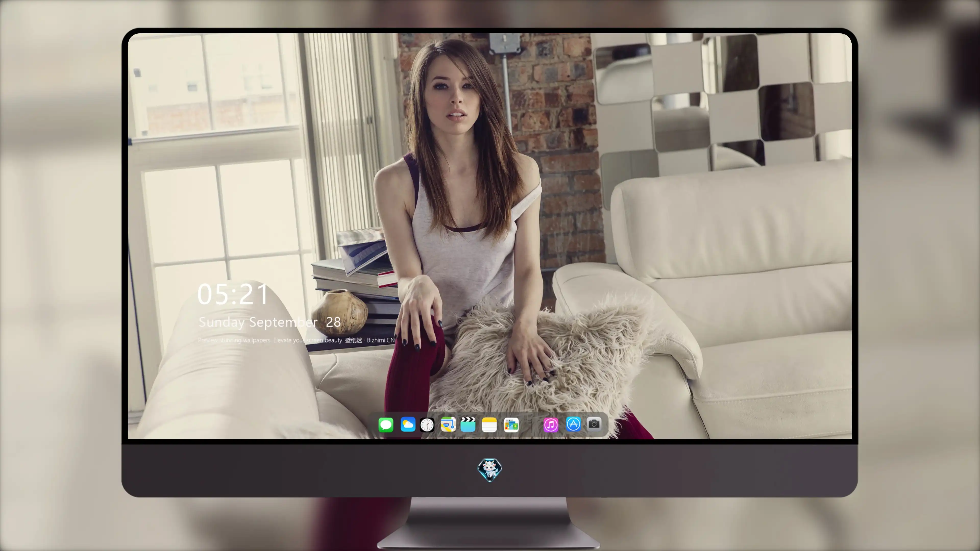The height and width of the screenshot is (551, 980).
Task: Open the Maps app icon
Action: [448, 424]
